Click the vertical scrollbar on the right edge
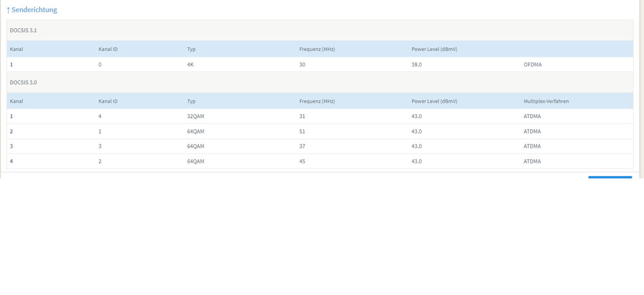The height and width of the screenshot is (295, 644). tap(641, 90)
